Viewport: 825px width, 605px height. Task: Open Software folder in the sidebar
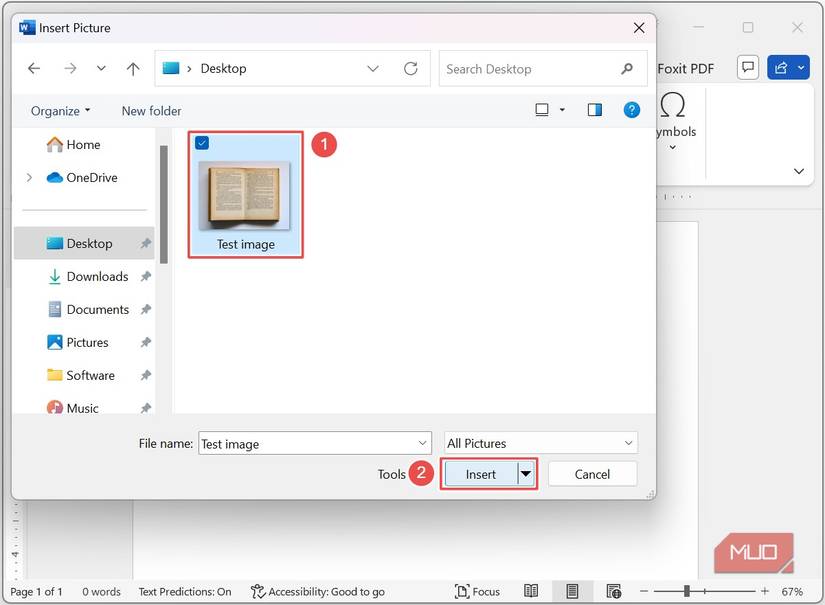click(x=81, y=376)
